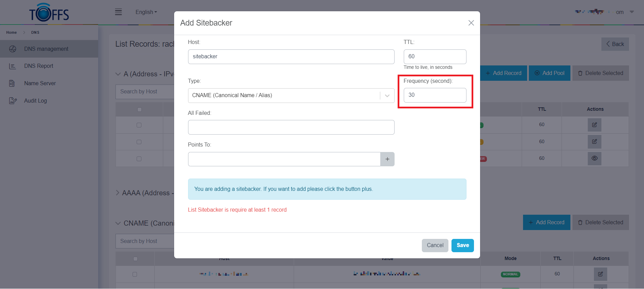This screenshot has width=644, height=289.
Task: Open Name Server from the sidebar
Action: (x=40, y=83)
